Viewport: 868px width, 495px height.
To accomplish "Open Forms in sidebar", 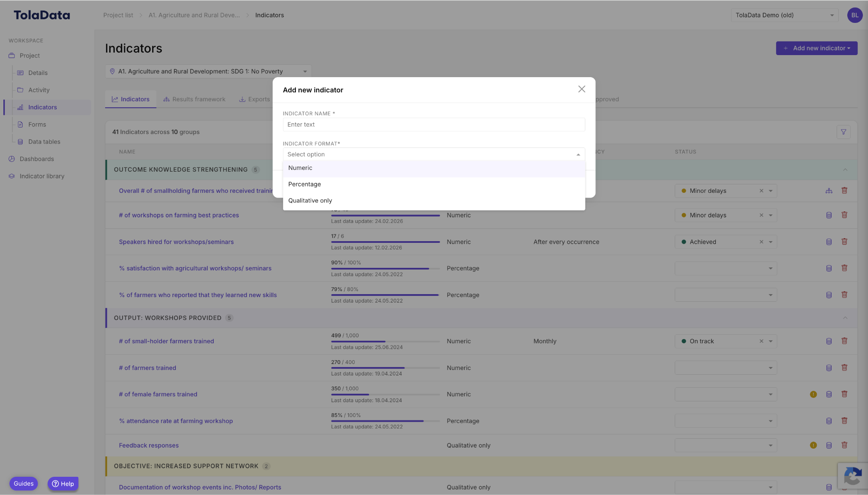I will (37, 125).
